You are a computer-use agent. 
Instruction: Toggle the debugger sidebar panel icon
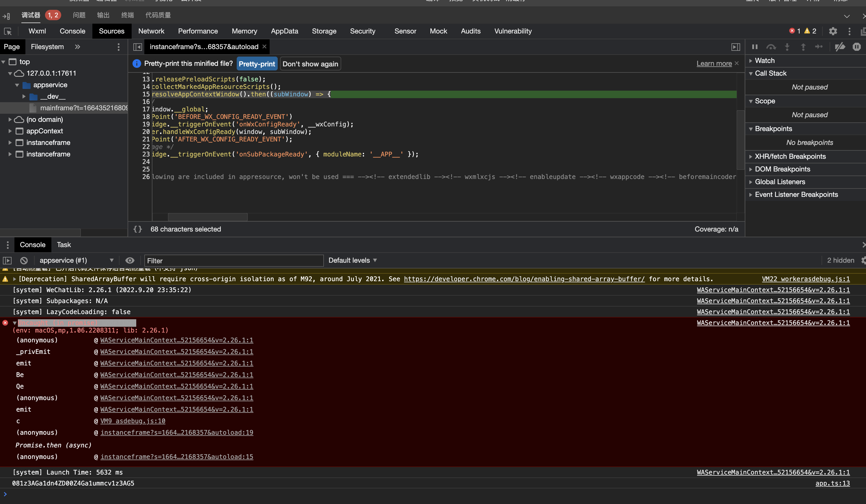(x=736, y=47)
